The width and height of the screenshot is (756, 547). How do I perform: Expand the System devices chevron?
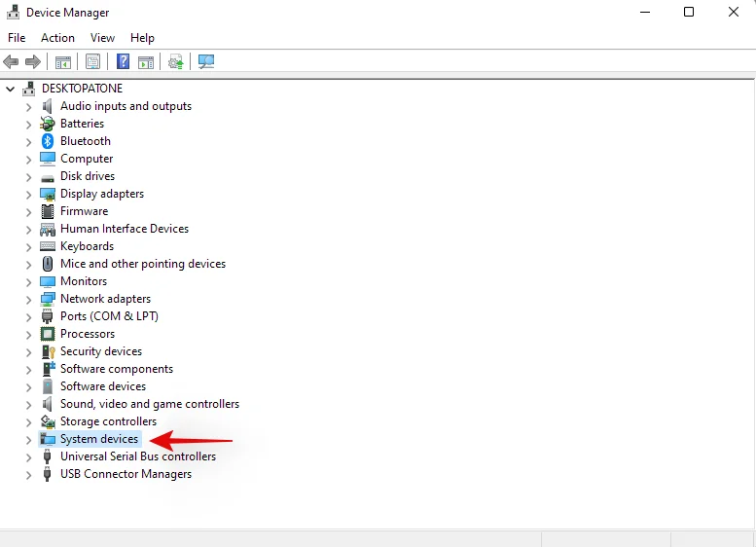pyautogui.click(x=28, y=439)
